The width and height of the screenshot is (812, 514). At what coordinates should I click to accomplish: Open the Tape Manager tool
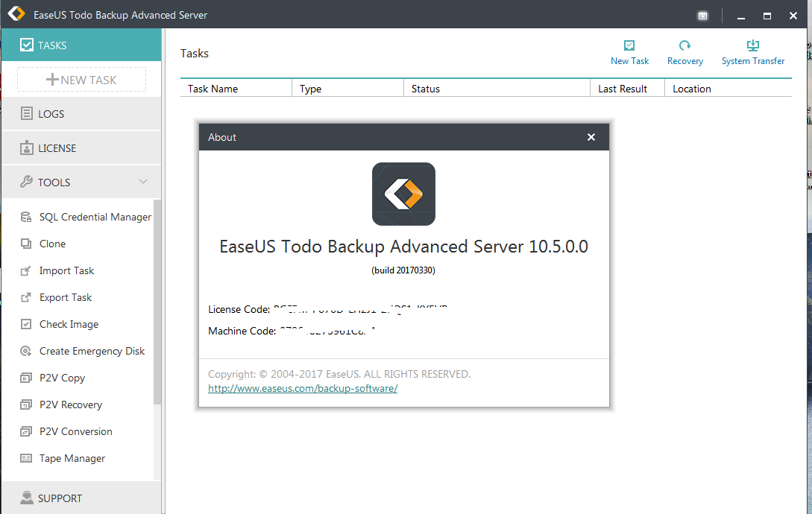[x=72, y=457]
